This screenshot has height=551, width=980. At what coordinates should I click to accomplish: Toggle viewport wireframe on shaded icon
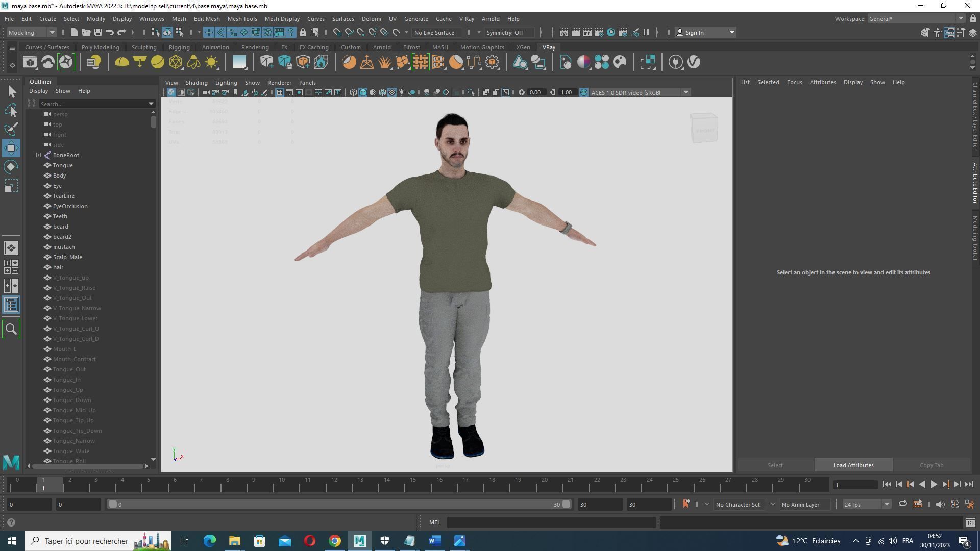[382, 92]
